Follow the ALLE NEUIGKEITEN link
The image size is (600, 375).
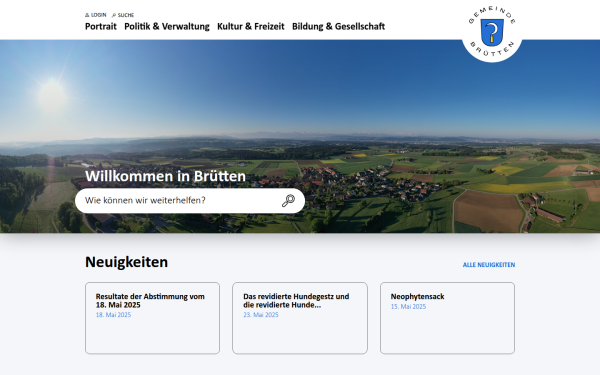click(x=489, y=265)
